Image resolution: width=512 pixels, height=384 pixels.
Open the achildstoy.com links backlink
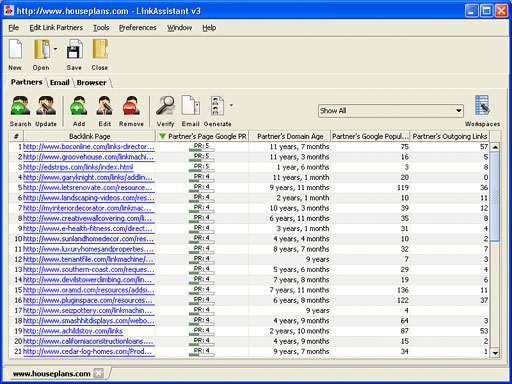pyautogui.click(x=73, y=331)
